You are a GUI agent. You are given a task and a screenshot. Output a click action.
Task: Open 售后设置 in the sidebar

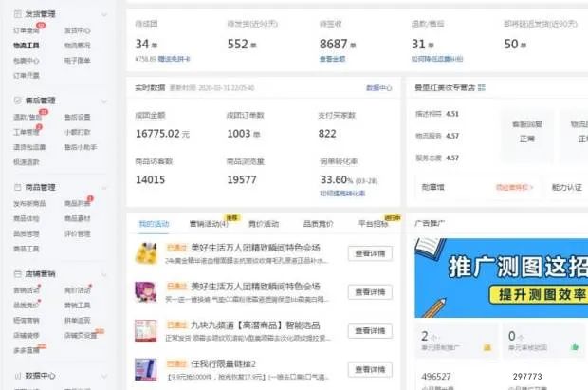pyautogui.click(x=77, y=118)
